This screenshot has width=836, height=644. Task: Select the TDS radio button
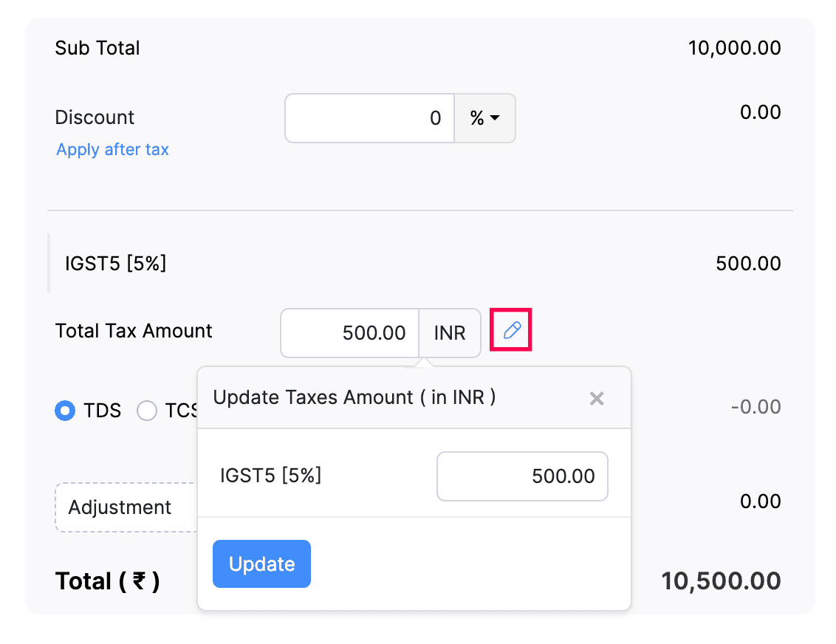pos(64,411)
